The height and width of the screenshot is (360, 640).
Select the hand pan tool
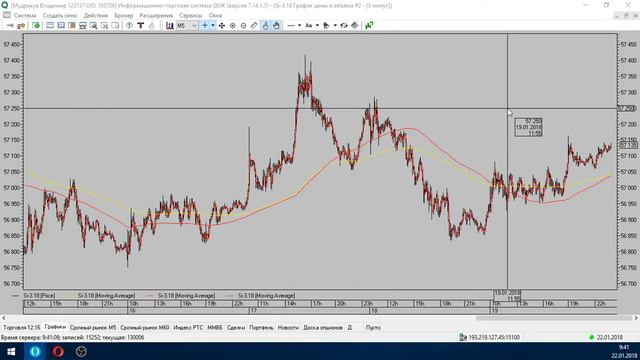tap(276, 25)
